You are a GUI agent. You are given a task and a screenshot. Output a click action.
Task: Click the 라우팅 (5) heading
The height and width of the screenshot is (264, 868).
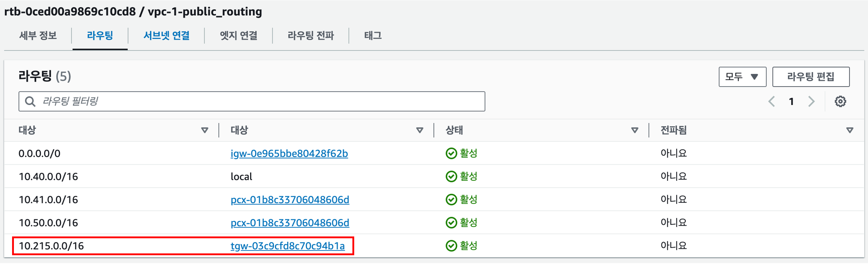coord(44,76)
